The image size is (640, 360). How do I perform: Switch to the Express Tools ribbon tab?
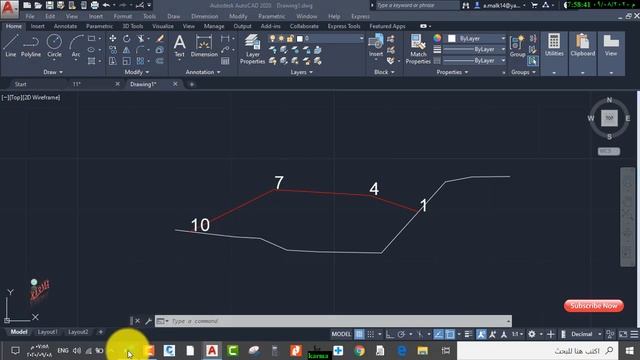[344, 26]
